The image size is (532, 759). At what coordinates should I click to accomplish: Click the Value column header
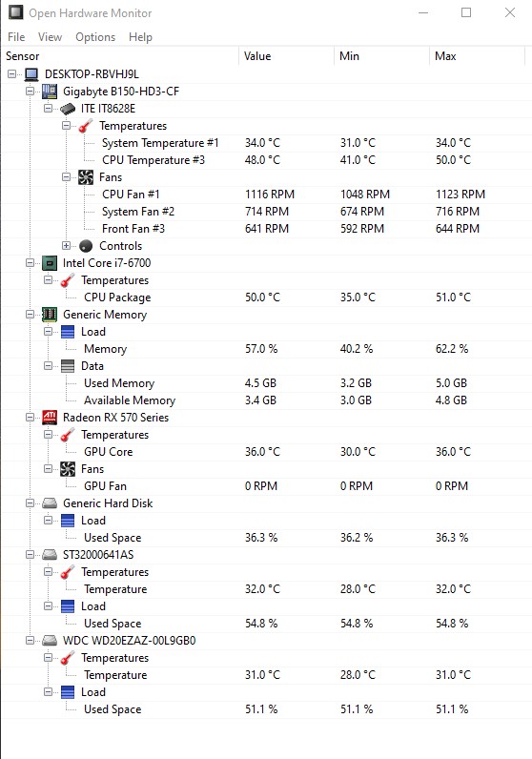286,56
